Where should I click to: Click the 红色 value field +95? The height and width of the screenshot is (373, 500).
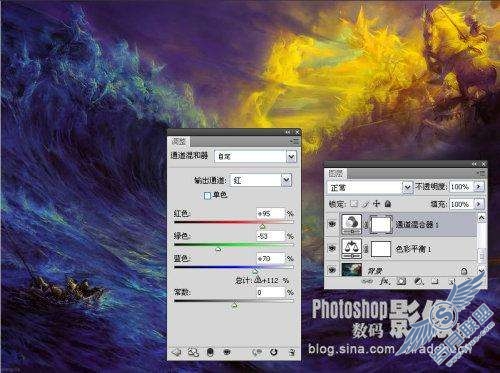point(271,213)
